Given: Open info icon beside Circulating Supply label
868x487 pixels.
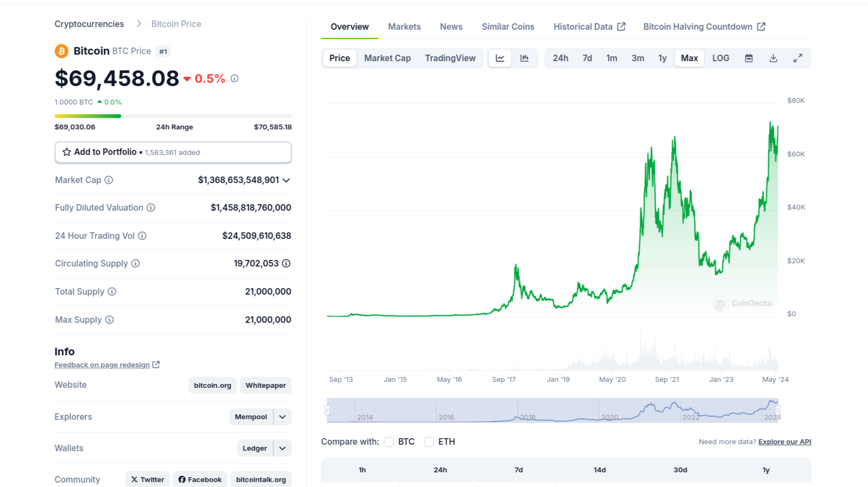Looking at the screenshot, I should coord(135,263).
